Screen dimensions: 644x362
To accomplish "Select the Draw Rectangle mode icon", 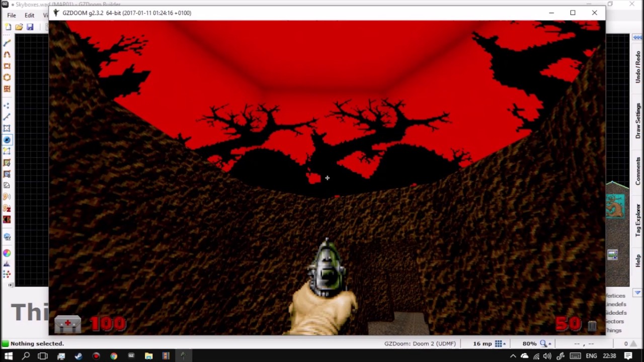I will [x=7, y=66].
